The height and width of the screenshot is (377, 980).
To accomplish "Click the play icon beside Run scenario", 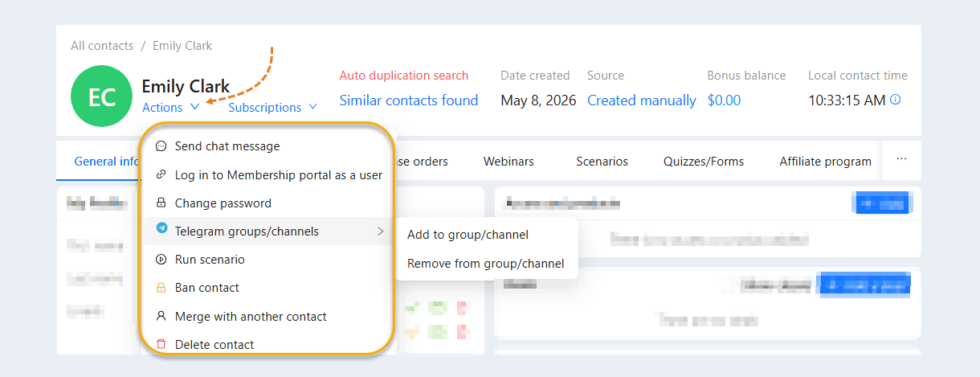I will 161,260.
